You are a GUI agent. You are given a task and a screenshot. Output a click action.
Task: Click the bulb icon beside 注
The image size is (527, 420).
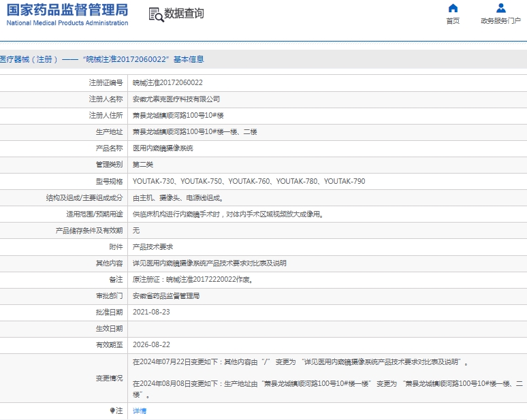point(112,410)
